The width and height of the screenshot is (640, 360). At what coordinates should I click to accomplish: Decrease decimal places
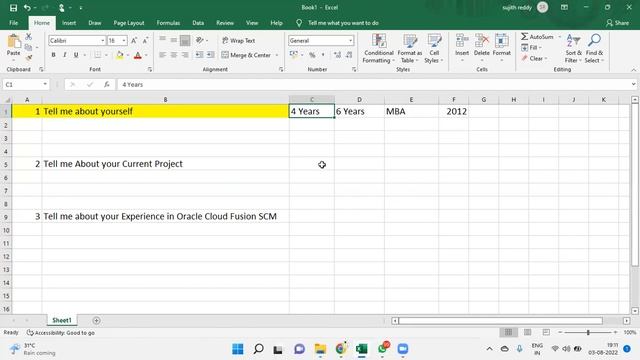[349, 55]
